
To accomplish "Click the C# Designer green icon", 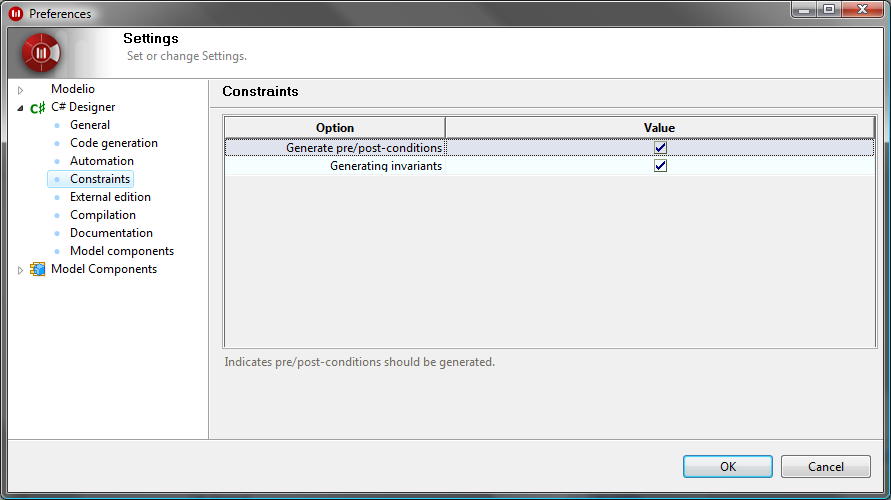I will 38,107.
